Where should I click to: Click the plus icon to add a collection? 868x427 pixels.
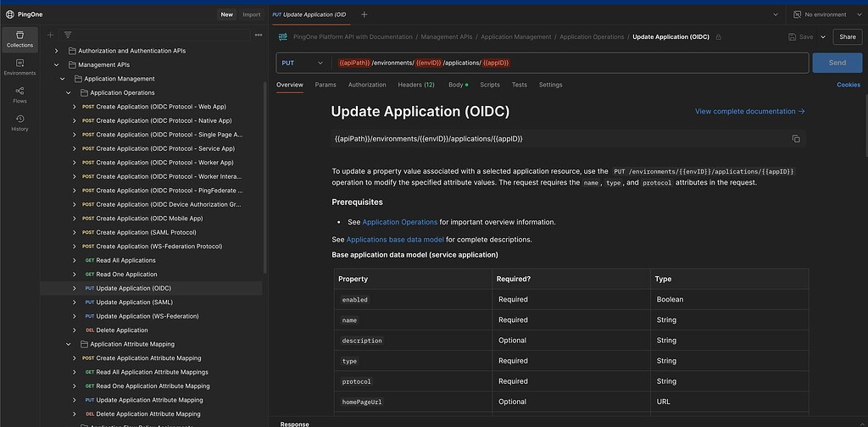click(x=51, y=35)
